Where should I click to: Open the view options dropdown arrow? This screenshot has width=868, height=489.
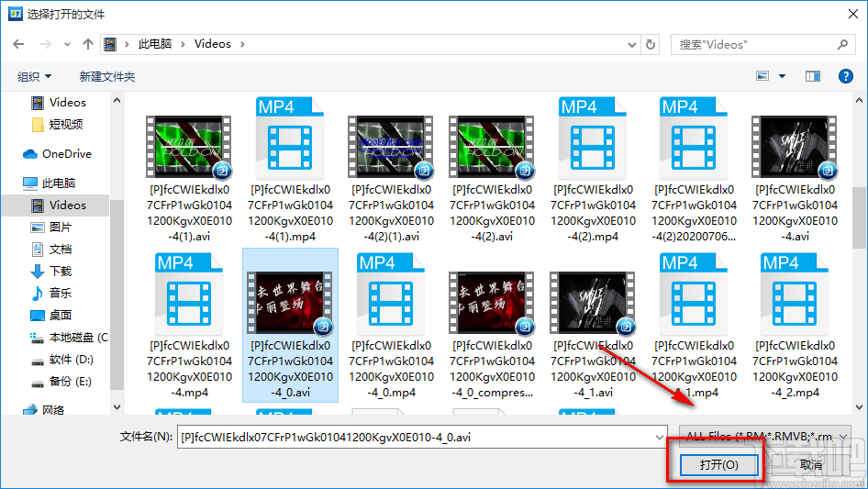[782, 76]
